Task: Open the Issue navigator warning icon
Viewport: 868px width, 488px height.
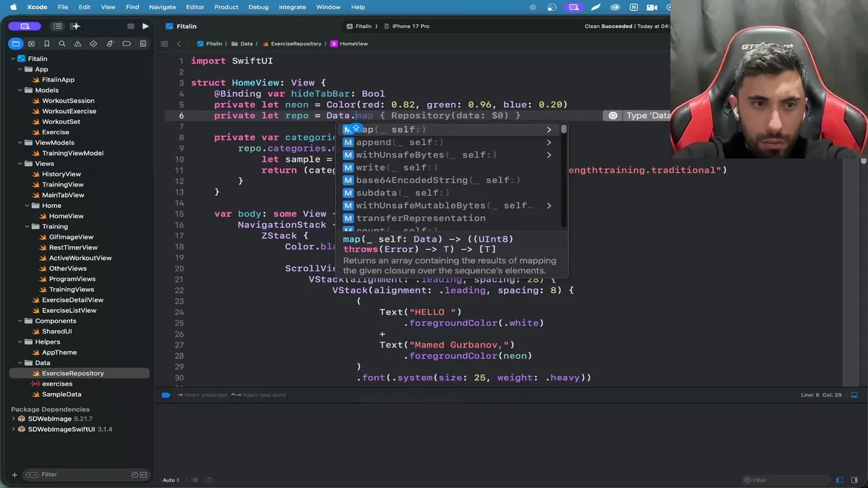Action: click(x=77, y=43)
